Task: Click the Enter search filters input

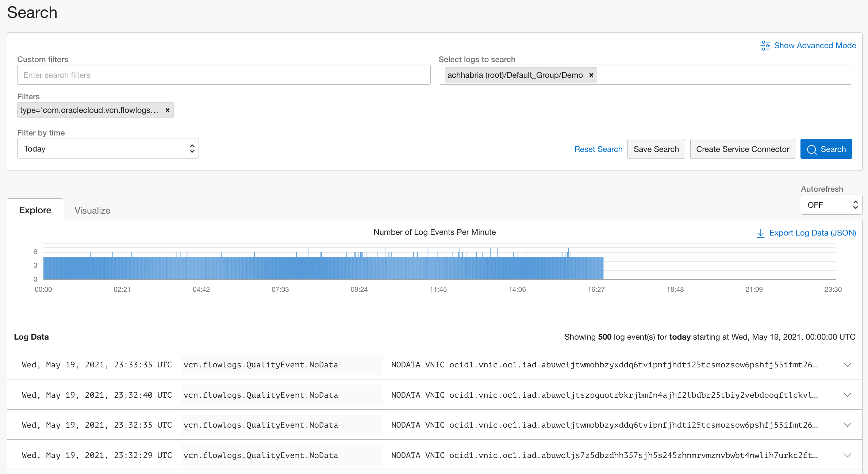Action: point(223,75)
